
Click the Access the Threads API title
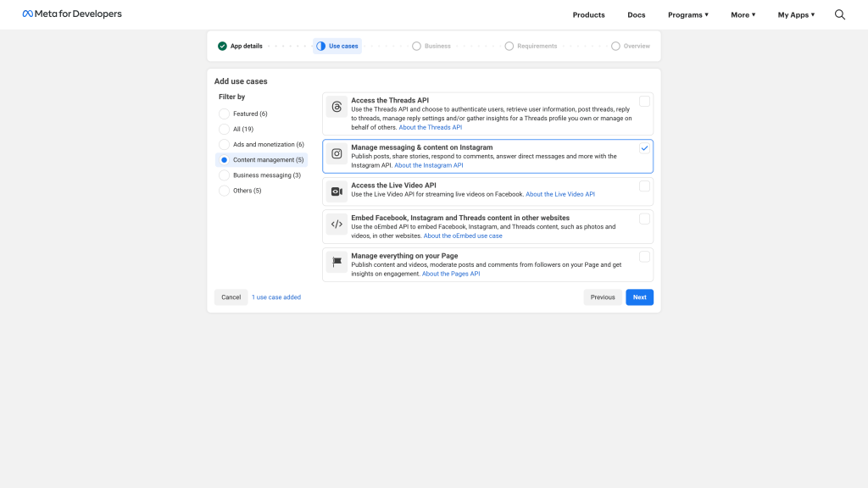pos(390,100)
